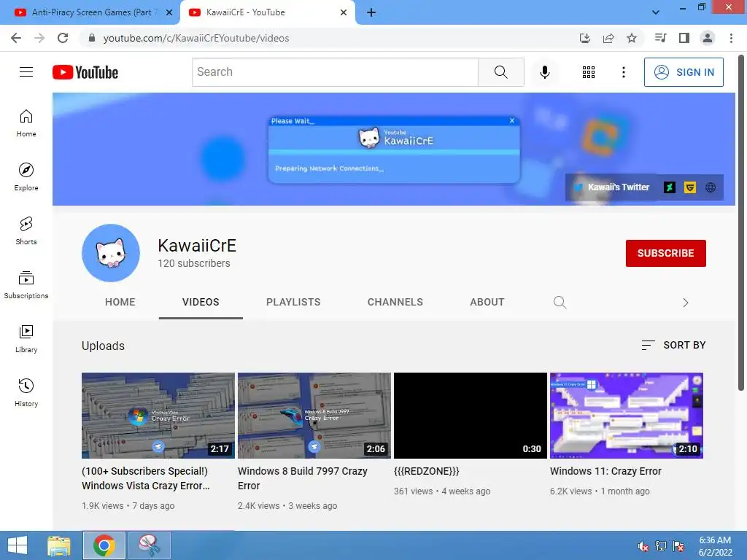Image resolution: width=747 pixels, height=560 pixels.
Task: Click the Windows 11 Crazy Error thumbnail
Action: point(627,415)
